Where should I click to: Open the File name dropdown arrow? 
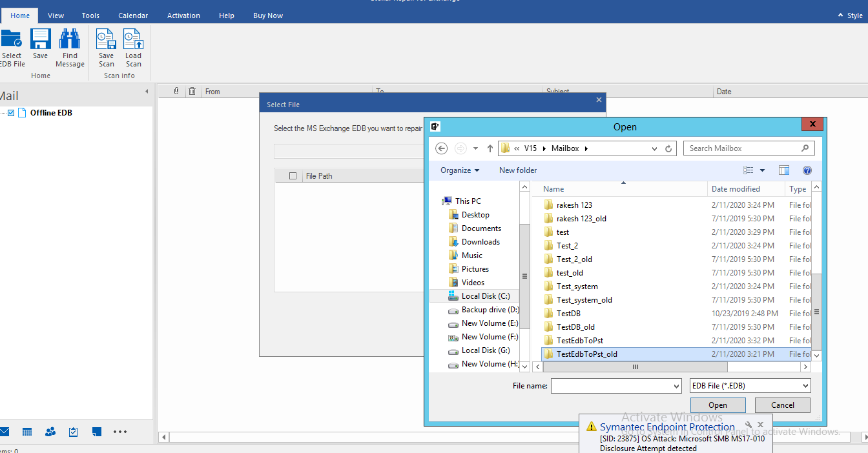pos(676,386)
